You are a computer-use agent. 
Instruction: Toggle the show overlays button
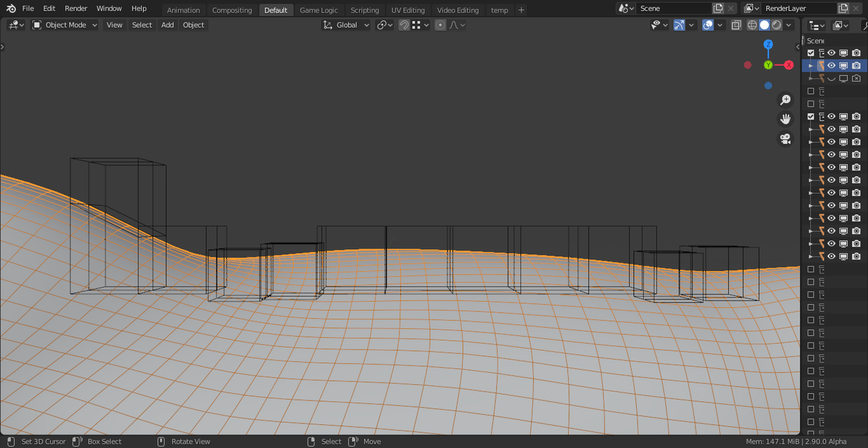[708, 25]
